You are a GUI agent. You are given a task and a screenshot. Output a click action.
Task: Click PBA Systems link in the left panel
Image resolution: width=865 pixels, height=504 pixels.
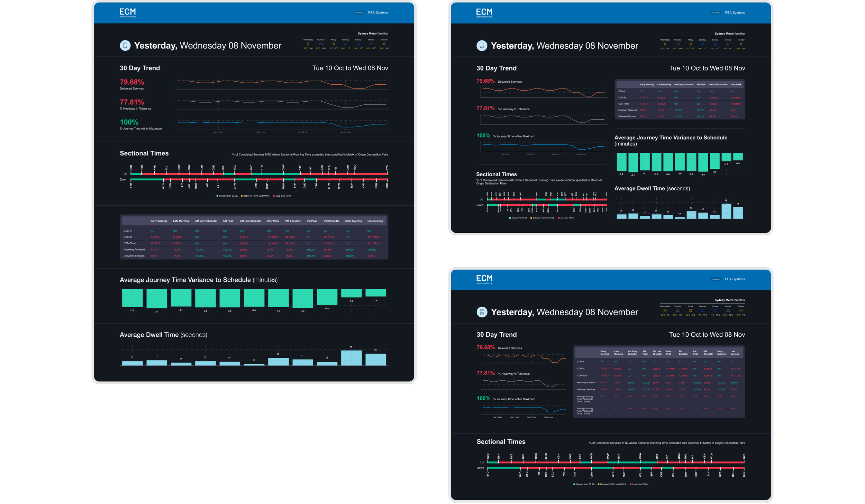coord(378,12)
